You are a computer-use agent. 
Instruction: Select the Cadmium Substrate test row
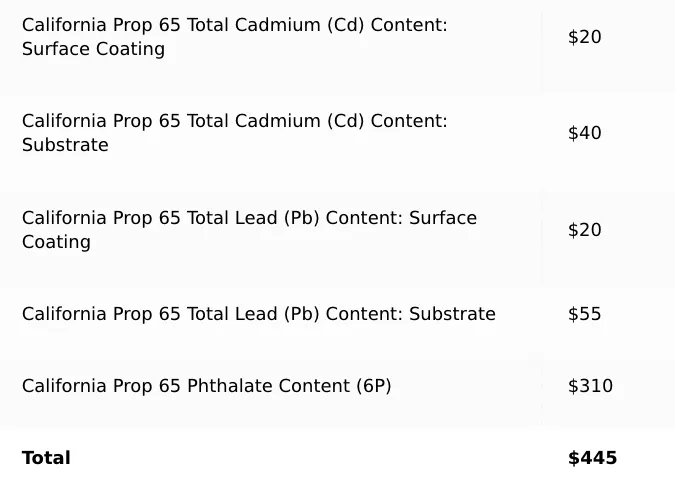coord(234,133)
